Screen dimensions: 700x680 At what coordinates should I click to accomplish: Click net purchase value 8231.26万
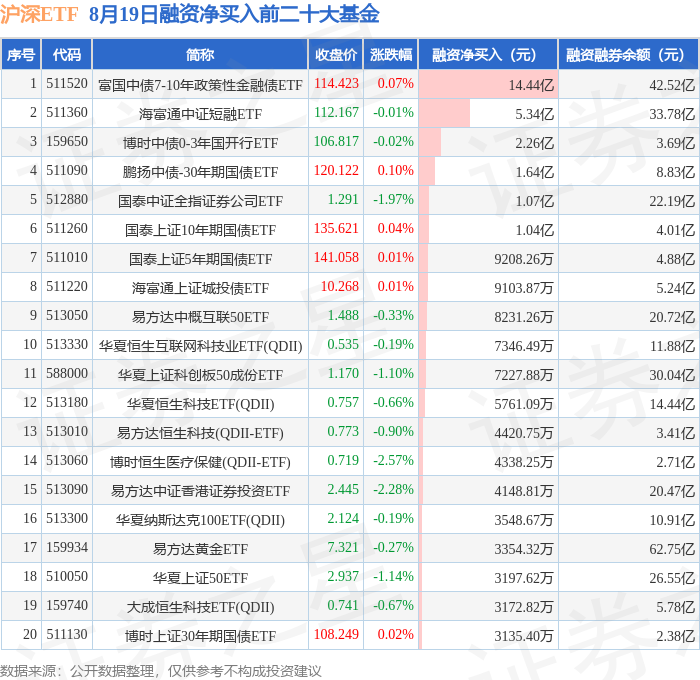click(x=524, y=317)
